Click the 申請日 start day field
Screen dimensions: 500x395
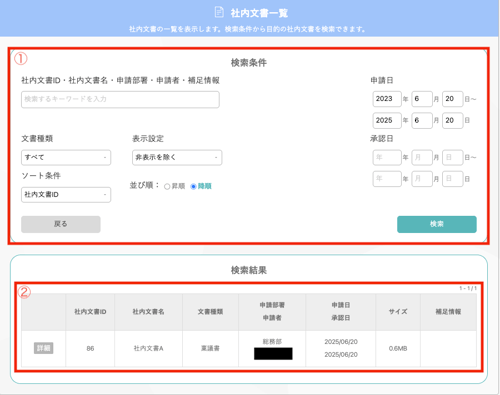pos(453,99)
